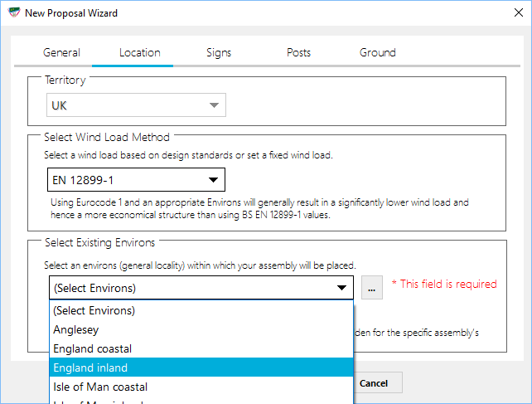Open the Signs tab
The image size is (532, 404).
tap(219, 52)
